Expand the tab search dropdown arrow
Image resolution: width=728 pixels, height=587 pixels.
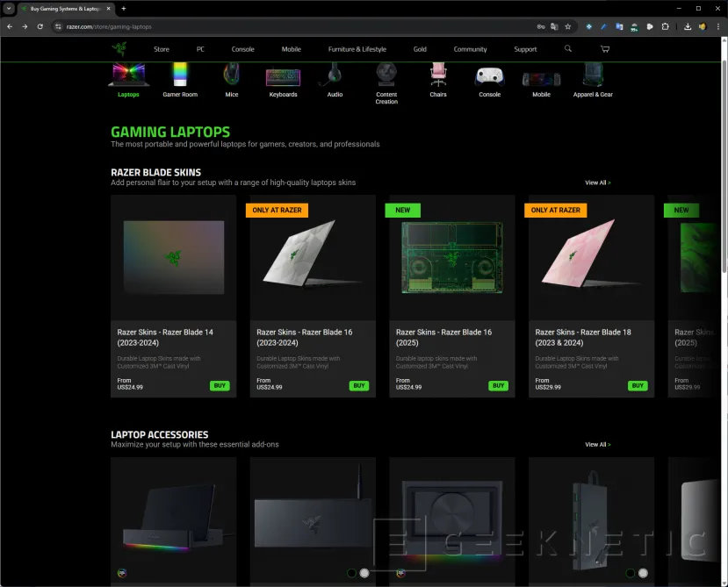9,9
